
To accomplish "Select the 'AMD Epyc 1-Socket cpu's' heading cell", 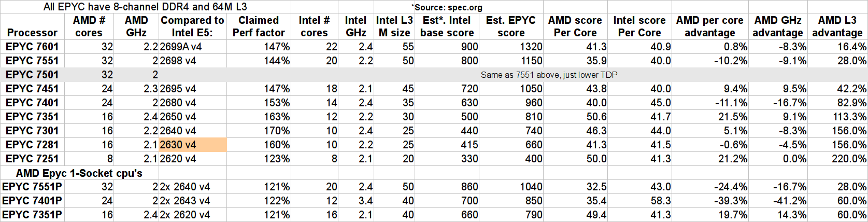I will [x=79, y=173].
